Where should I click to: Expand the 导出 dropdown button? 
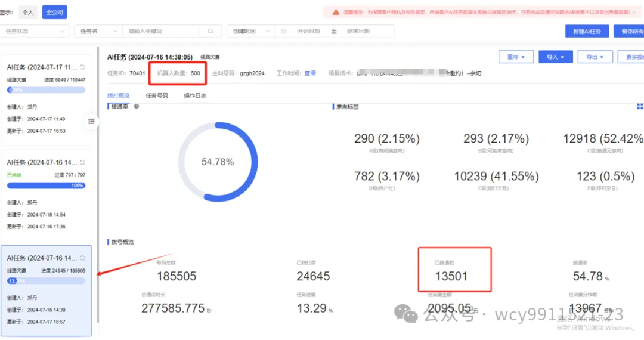coord(595,57)
